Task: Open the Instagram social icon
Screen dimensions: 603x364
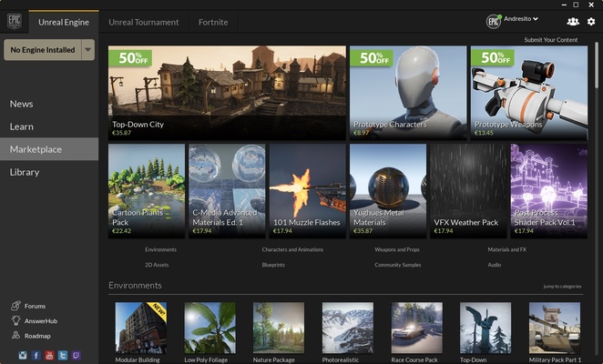Action: point(23,355)
